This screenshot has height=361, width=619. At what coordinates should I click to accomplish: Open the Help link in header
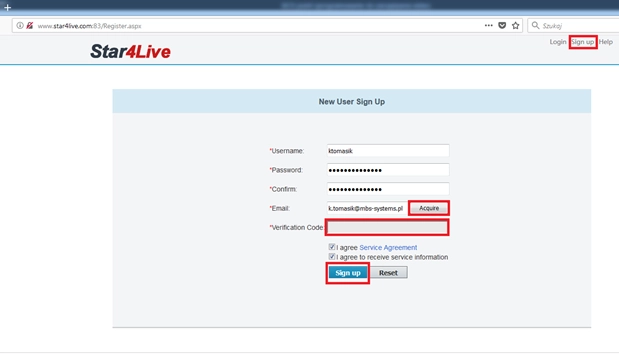click(x=606, y=42)
